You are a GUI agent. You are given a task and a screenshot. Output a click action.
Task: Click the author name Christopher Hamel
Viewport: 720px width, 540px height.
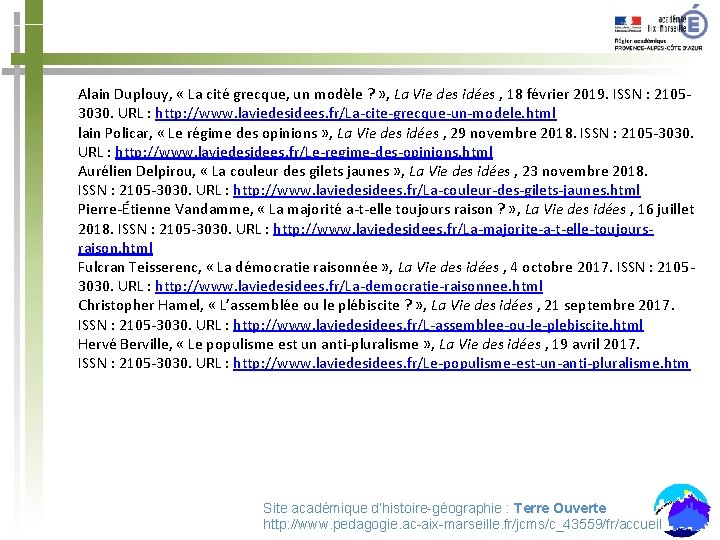pyautogui.click(x=139, y=305)
